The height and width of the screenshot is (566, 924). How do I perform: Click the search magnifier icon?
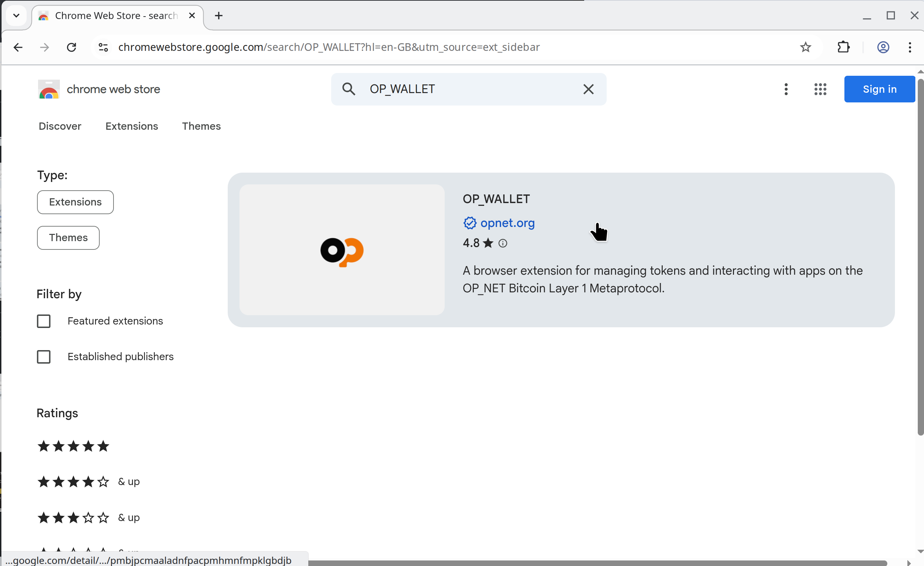pyautogui.click(x=348, y=89)
